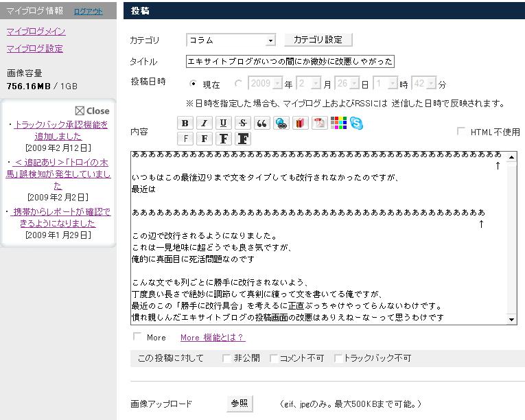Image resolution: width=525 pixels, height=420 pixels.
Task: Apply strikethrough with the S button
Action: click(x=243, y=124)
